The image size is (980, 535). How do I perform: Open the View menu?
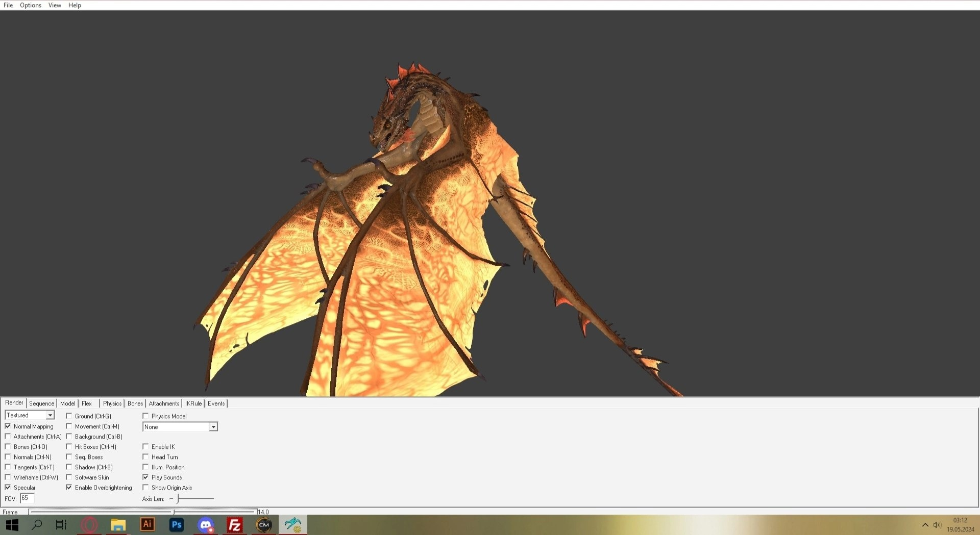(55, 5)
